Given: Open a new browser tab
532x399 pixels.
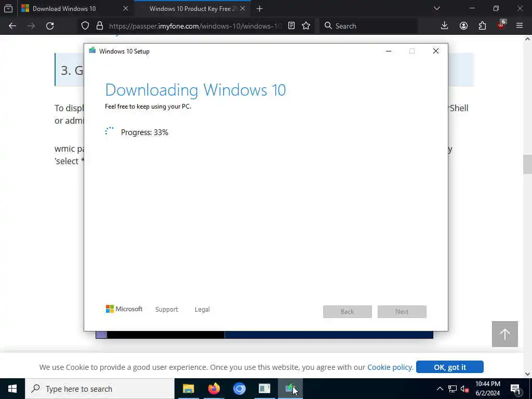Looking at the screenshot, I should click(260, 9).
